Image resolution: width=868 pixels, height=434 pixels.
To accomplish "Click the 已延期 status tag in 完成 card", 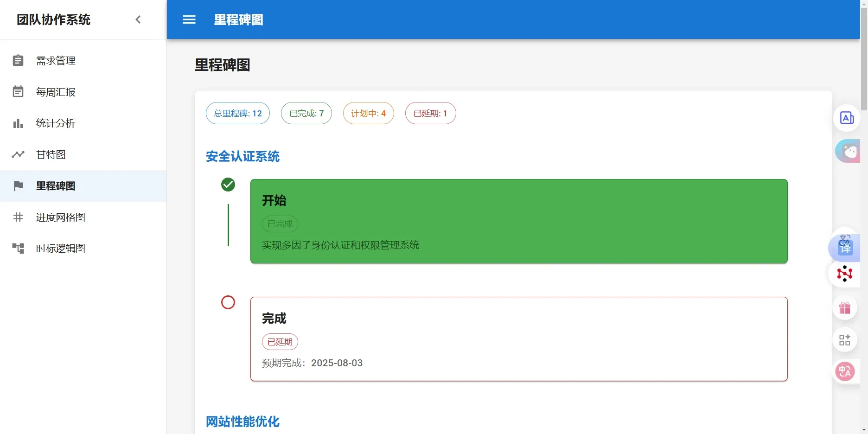I will 280,342.
